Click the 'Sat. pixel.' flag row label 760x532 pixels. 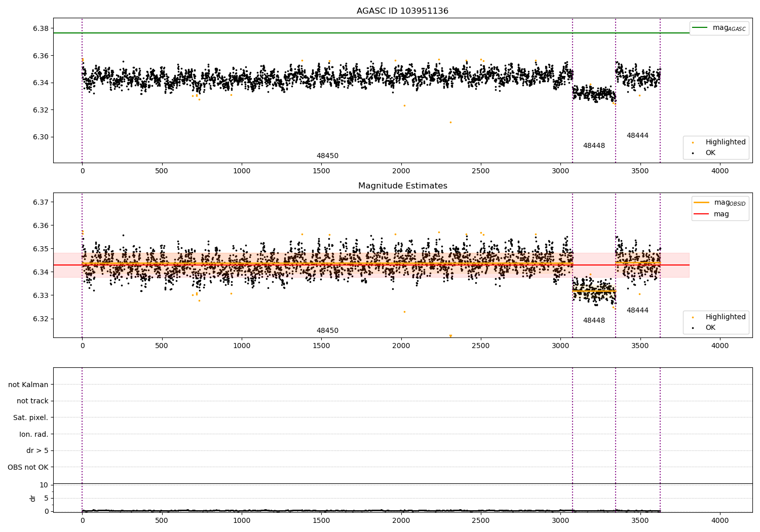pos(31,417)
